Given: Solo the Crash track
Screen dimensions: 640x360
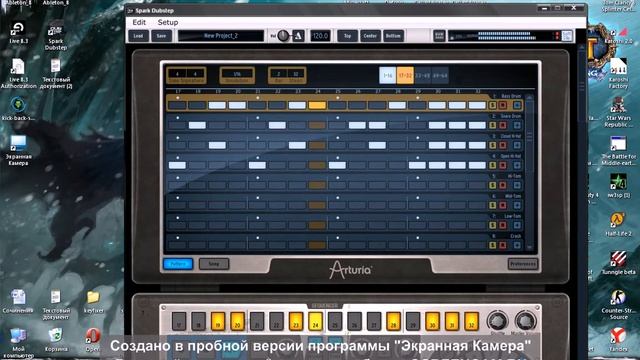Looking at the screenshot, I should (493, 245).
